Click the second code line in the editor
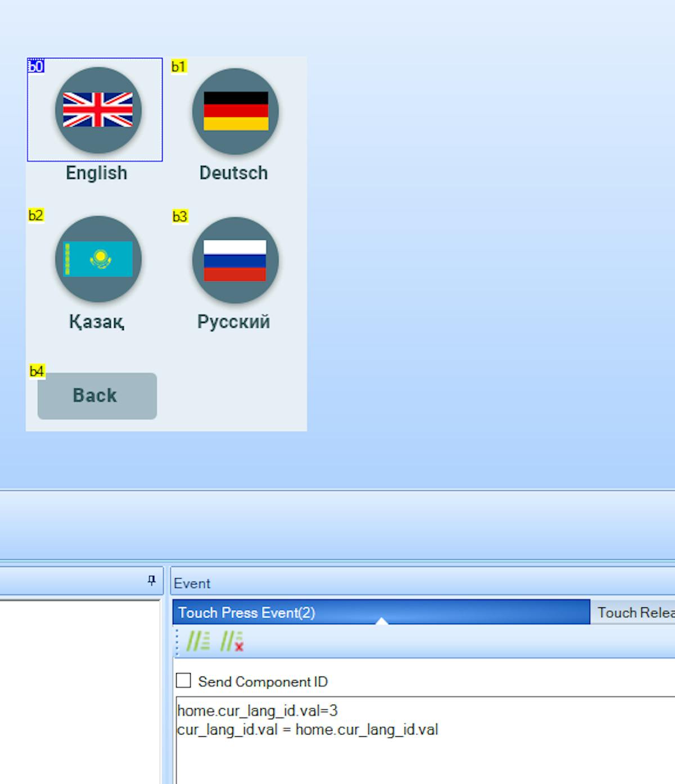The height and width of the screenshot is (784, 675). 307,730
